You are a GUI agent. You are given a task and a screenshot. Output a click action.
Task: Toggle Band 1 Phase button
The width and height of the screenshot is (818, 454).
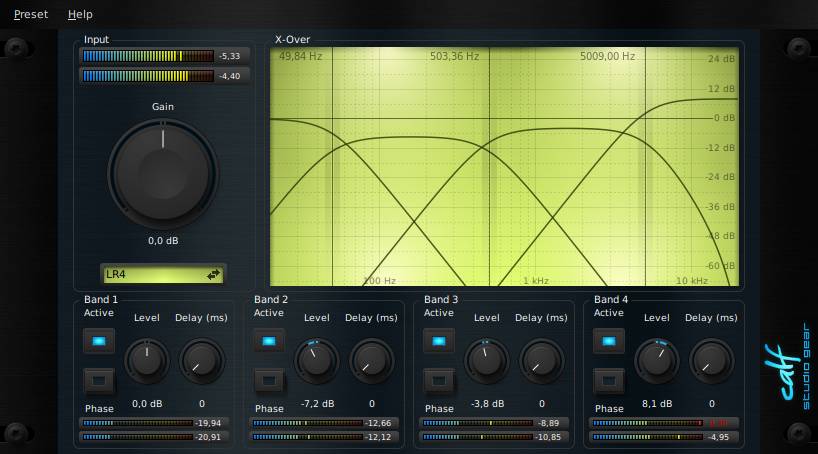99,381
